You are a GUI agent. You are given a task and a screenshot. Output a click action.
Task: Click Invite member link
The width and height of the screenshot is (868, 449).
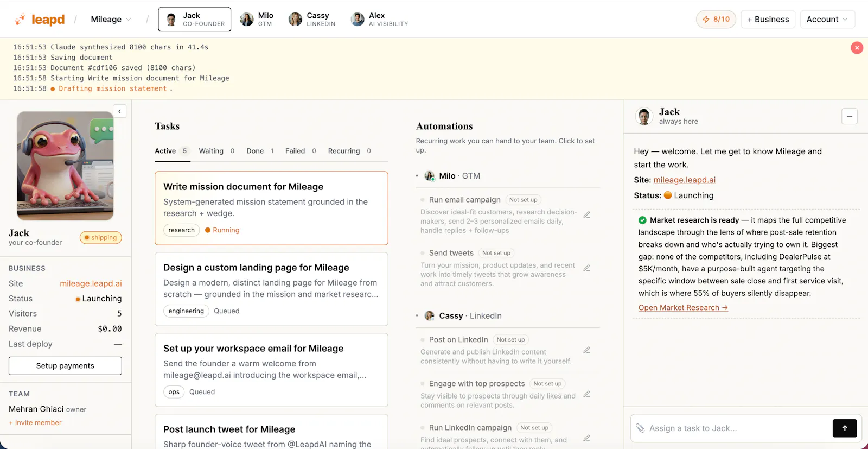[35, 422]
